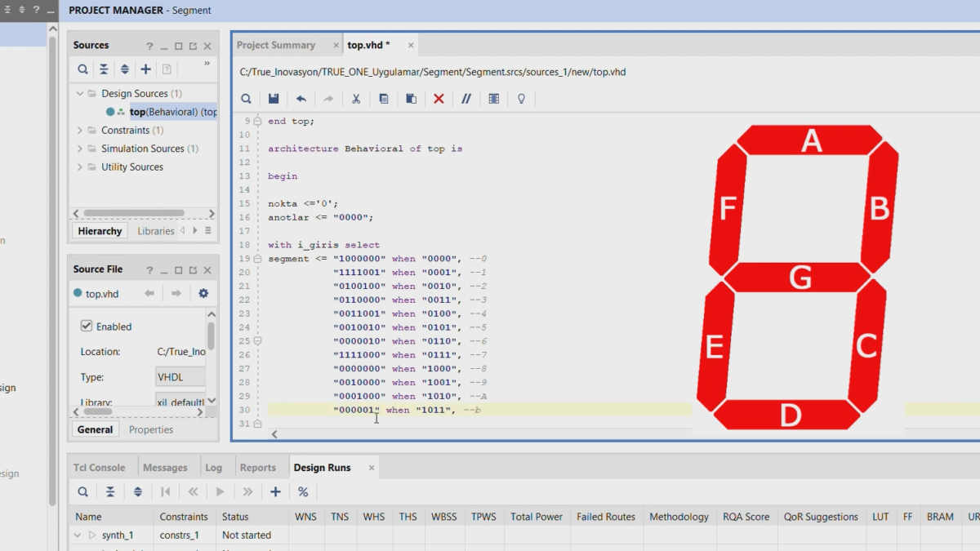This screenshot has height=551, width=980.
Task: Fold the code block at line 19
Action: pos(257,259)
